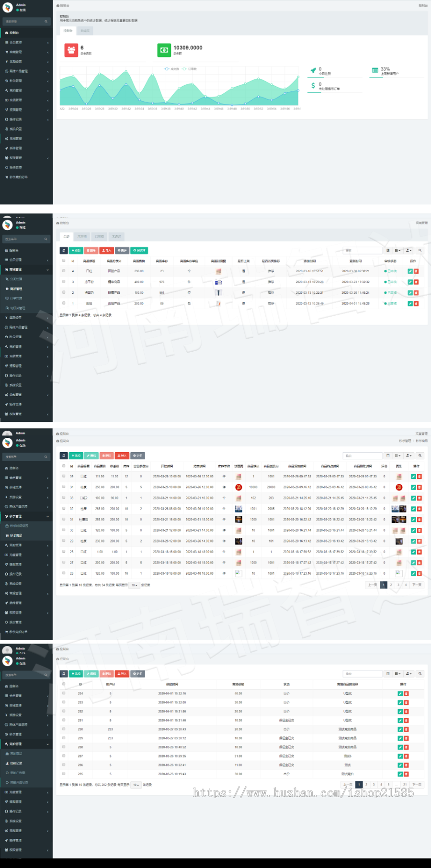Screen dimensions: 431x868
Task: Click the delete icon for bid record 294
Action: point(406,693)
